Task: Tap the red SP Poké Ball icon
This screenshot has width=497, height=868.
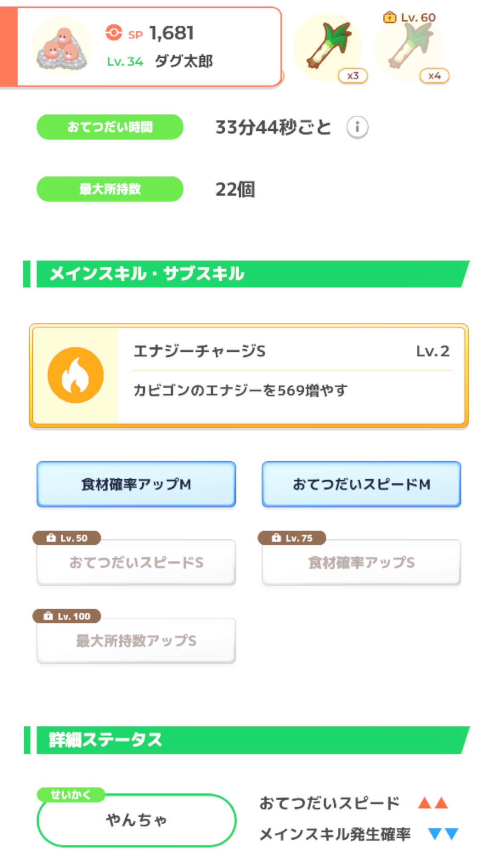Action: pos(114,33)
